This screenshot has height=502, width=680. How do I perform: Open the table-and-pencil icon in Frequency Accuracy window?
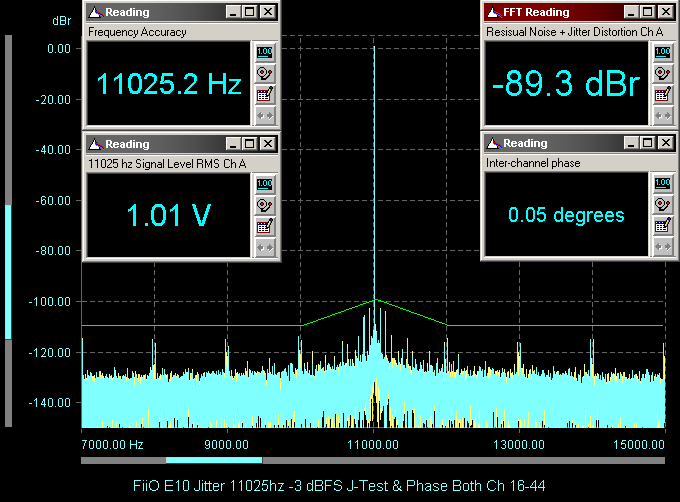[x=265, y=94]
